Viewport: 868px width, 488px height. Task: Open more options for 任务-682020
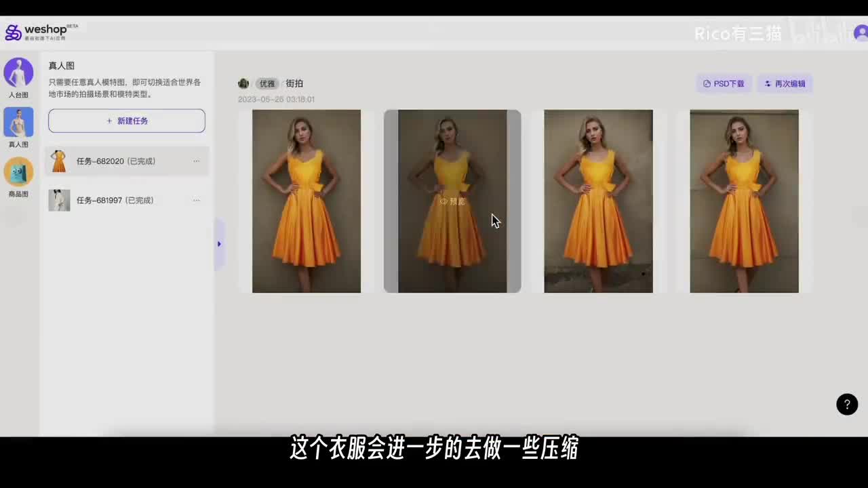click(196, 161)
